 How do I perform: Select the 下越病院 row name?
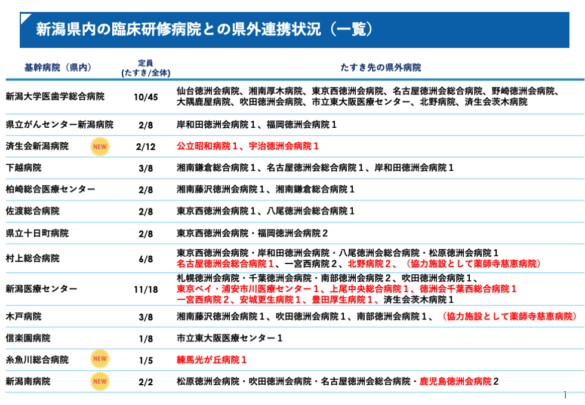coord(23,168)
